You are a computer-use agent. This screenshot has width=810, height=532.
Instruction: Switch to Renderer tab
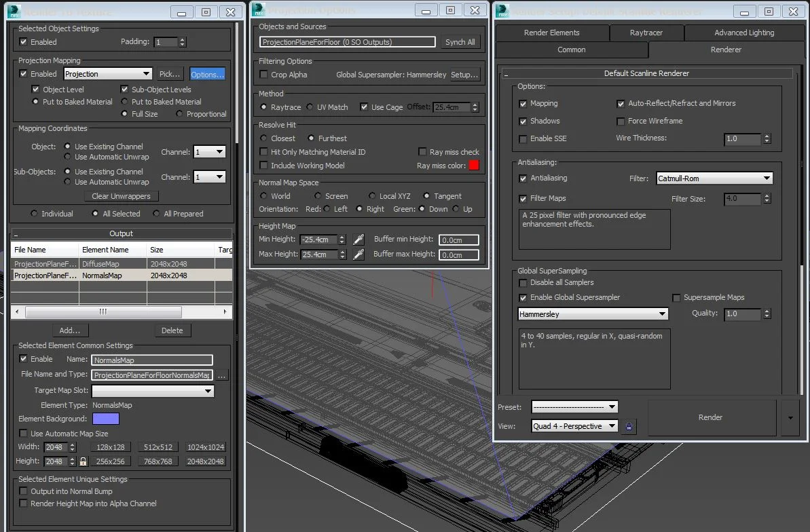coord(726,50)
